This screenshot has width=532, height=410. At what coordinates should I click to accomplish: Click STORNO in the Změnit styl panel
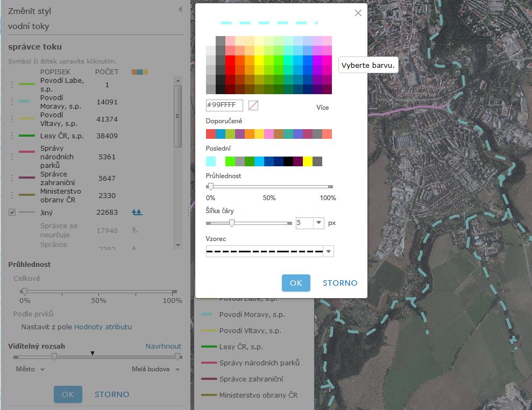112,394
